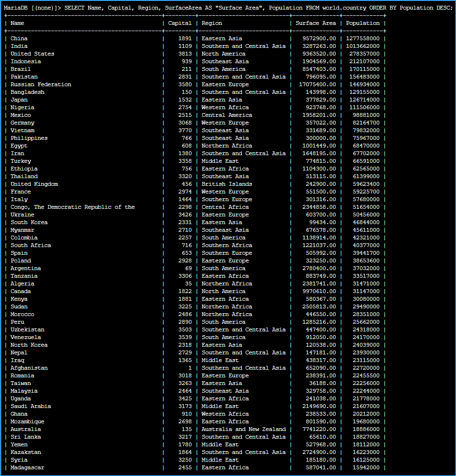Click Afghanistan's capital value 1

(190, 368)
